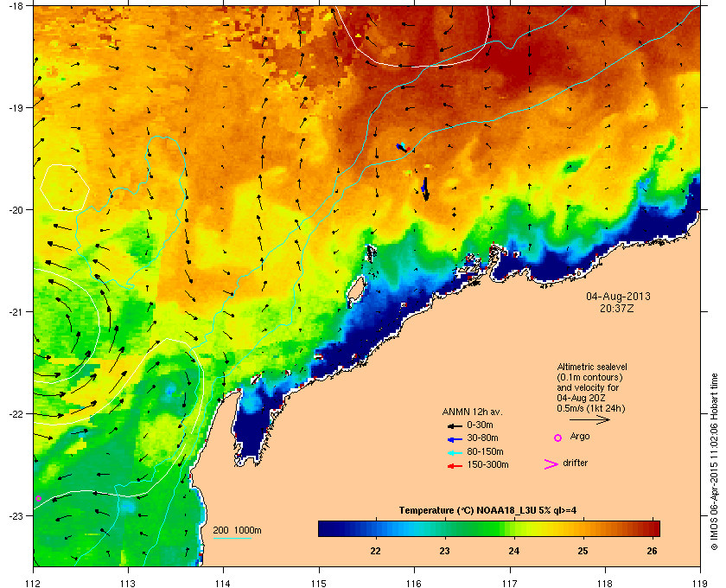This screenshot has height=588, width=726.
Task: Click the colorbar tick label "26"
Action: click(x=652, y=551)
